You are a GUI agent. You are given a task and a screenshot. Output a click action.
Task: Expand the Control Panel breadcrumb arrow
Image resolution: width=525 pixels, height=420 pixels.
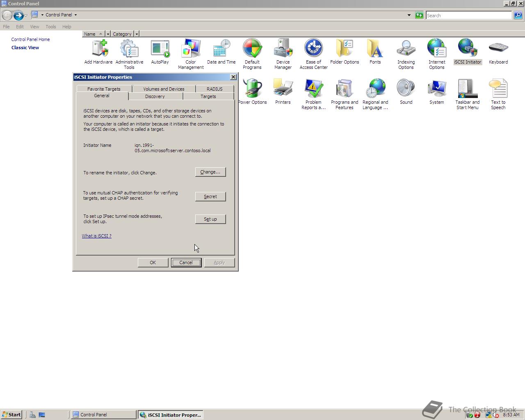(75, 15)
